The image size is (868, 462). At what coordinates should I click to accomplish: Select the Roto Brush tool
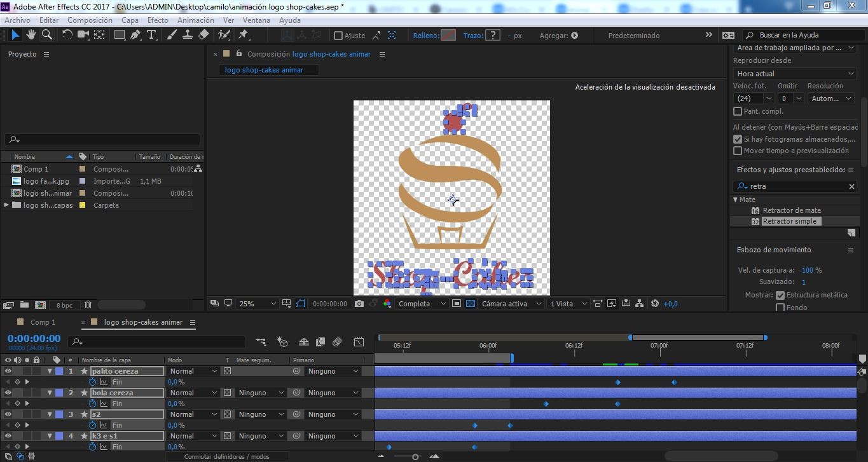[224, 35]
